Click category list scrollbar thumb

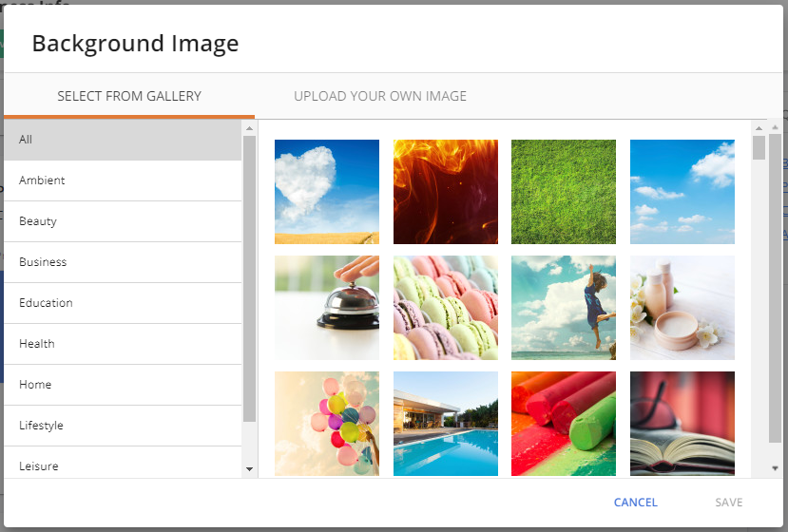pos(249,278)
